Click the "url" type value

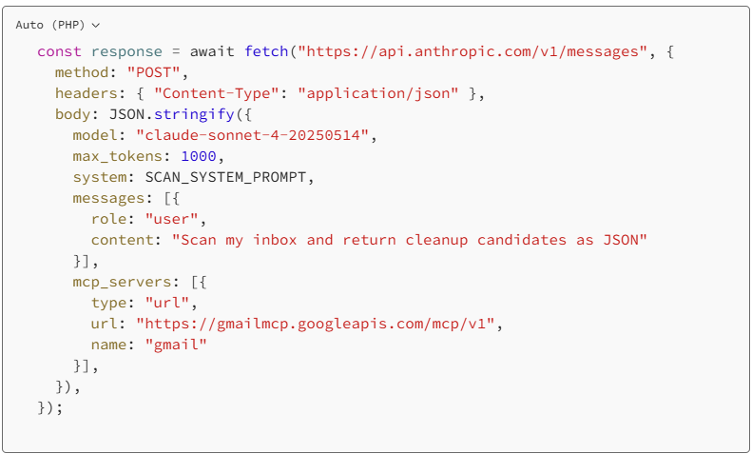[167, 303]
